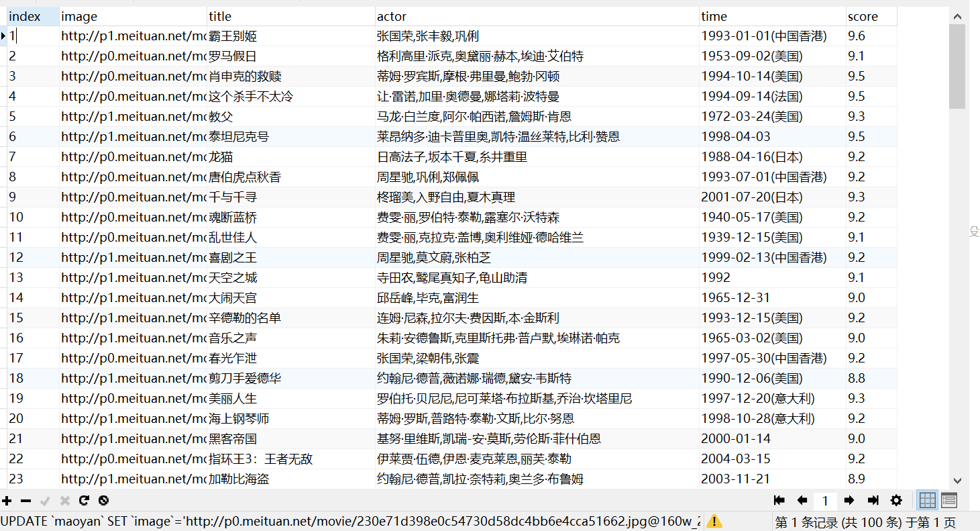Click the index cell 10
The image size is (980, 531).
pos(33,218)
